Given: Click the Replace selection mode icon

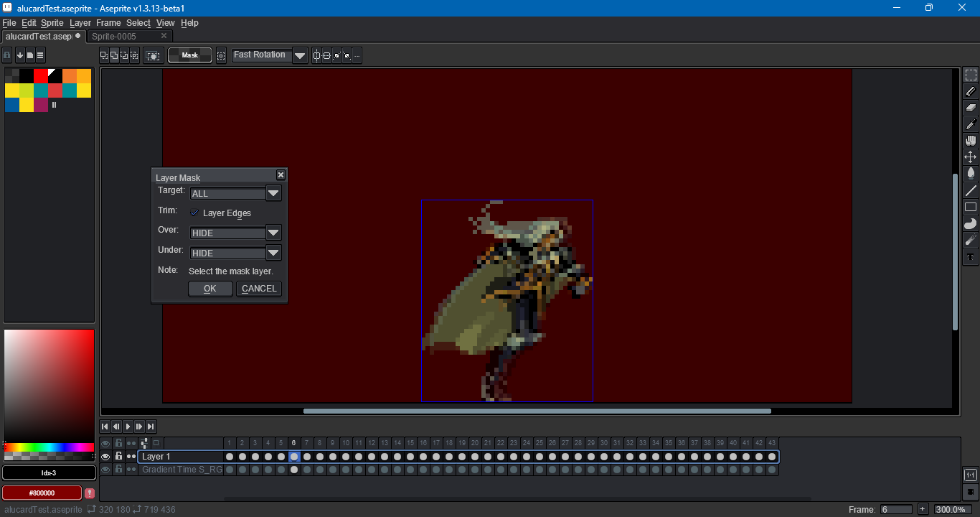Looking at the screenshot, I should pos(104,55).
